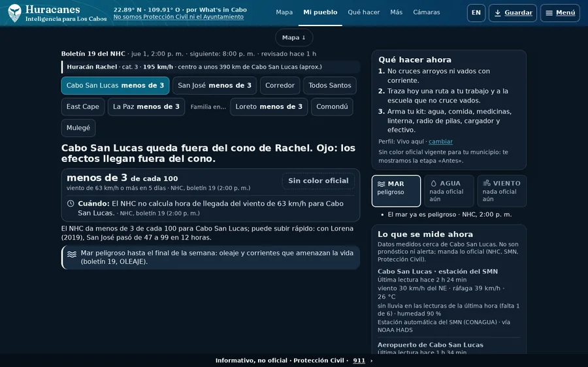
Task: Switch to the MAR peligroso tab
Action: click(396, 191)
